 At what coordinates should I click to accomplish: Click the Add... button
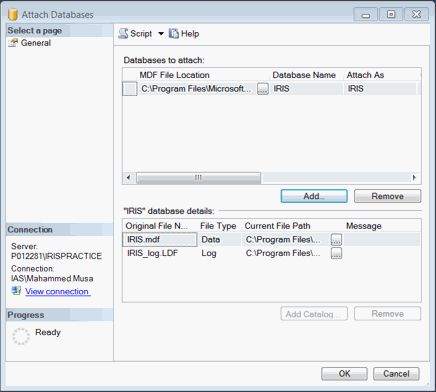click(314, 196)
